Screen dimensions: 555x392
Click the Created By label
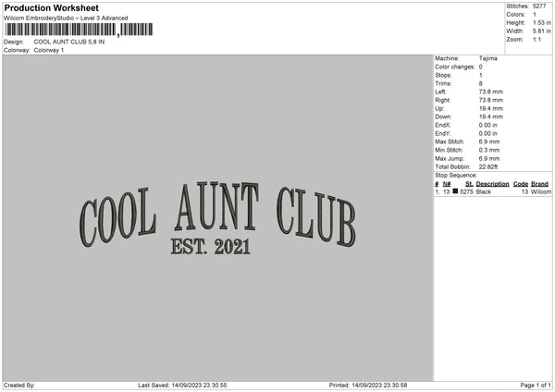point(19,386)
